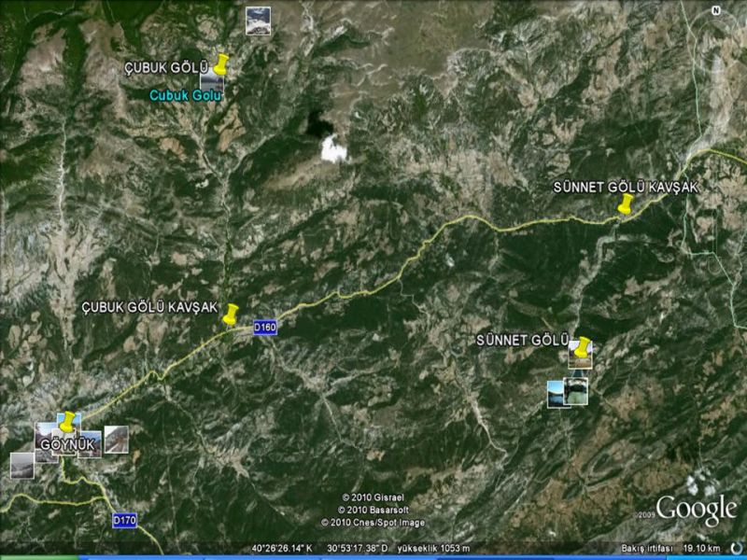Image resolution: width=747 pixels, height=560 pixels.
Task: Click the Google logo watermark
Action: pyautogui.click(x=696, y=510)
